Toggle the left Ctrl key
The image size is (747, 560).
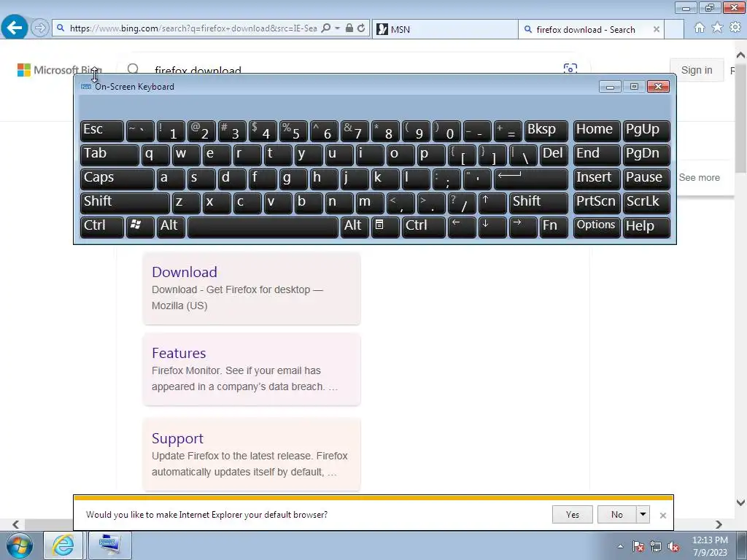click(102, 226)
